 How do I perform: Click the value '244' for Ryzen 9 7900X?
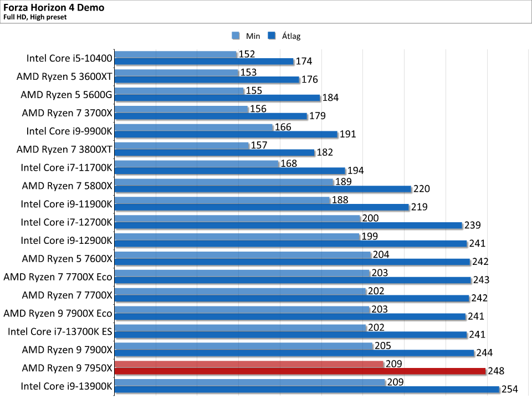pos(484,353)
